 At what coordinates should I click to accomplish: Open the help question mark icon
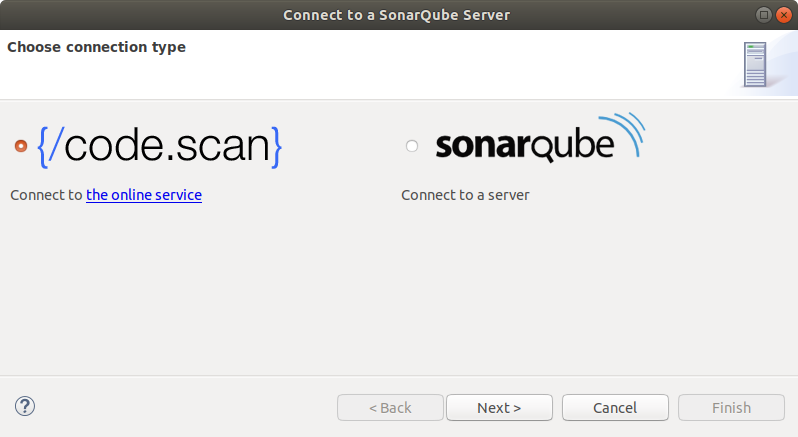tap(25, 406)
